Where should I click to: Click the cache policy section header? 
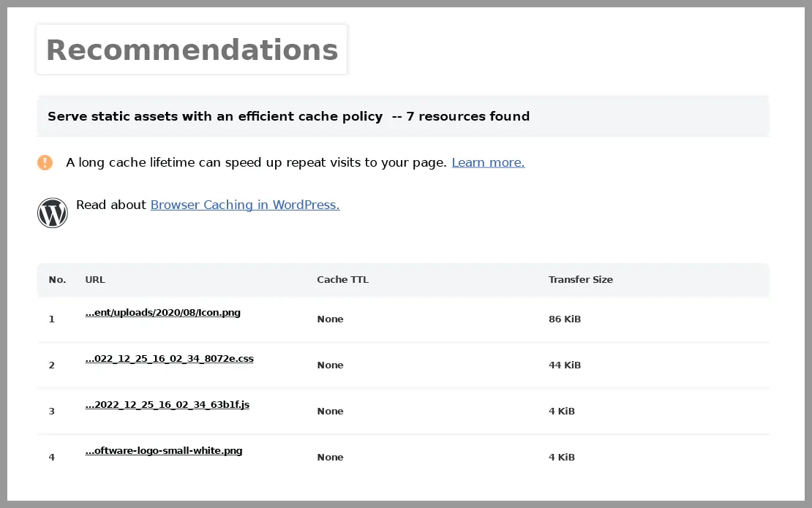pos(403,116)
